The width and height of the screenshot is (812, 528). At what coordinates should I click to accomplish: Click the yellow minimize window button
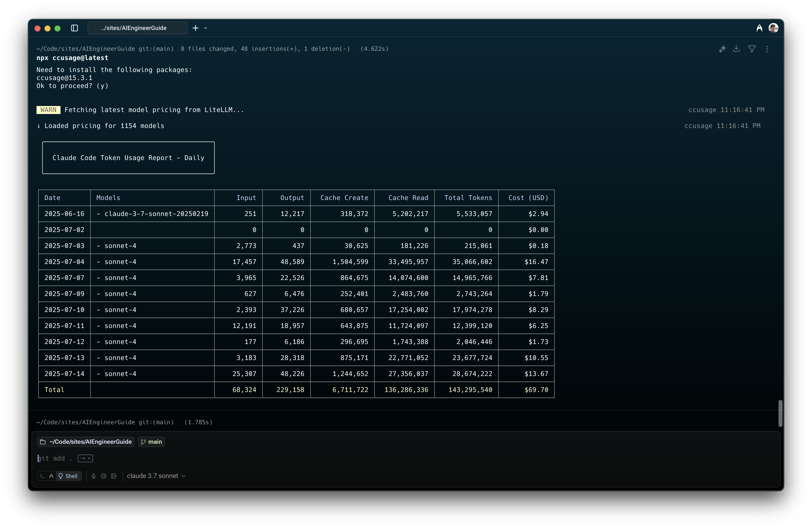(x=47, y=28)
